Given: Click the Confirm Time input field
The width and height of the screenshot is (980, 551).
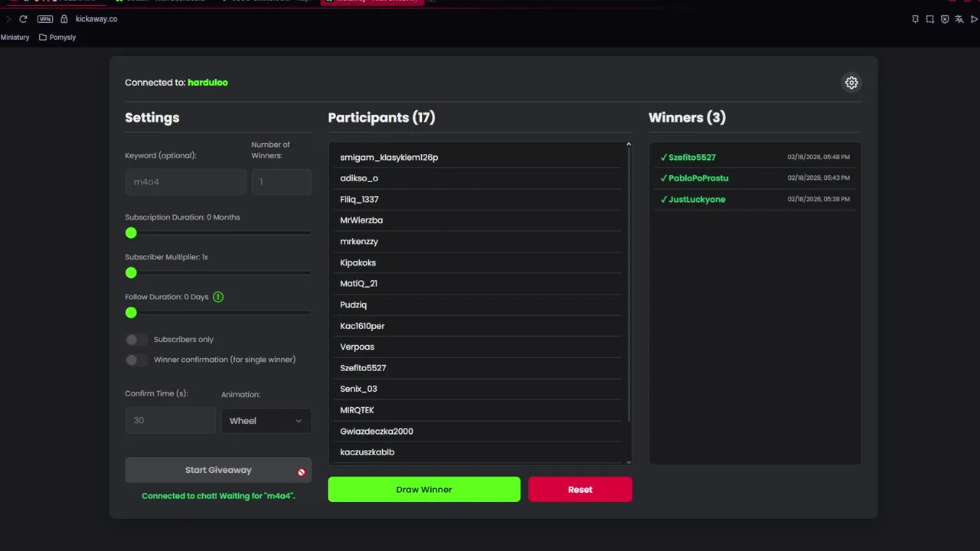Looking at the screenshot, I should (170, 420).
